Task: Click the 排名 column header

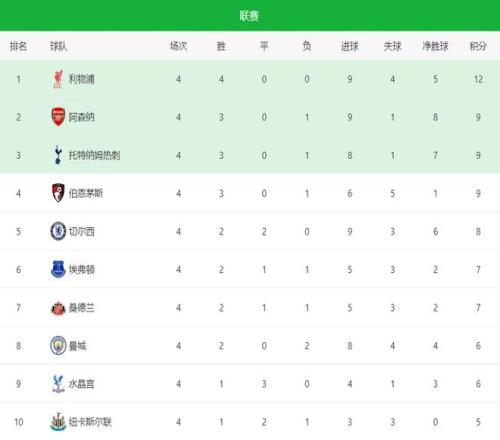Action: click(18, 46)
